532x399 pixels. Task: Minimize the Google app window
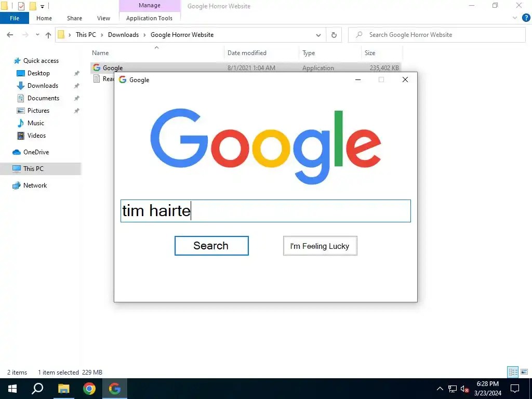click(x=358, y=79)
